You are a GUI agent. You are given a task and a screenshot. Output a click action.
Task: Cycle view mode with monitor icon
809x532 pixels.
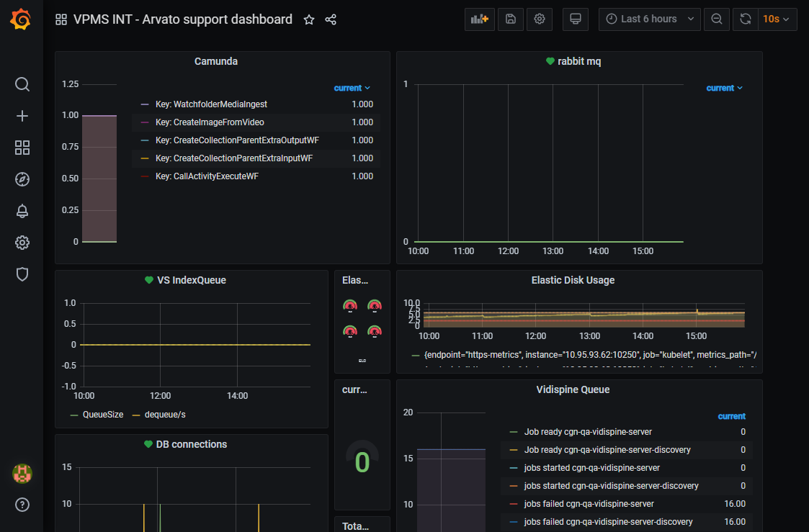pos(576,19)
